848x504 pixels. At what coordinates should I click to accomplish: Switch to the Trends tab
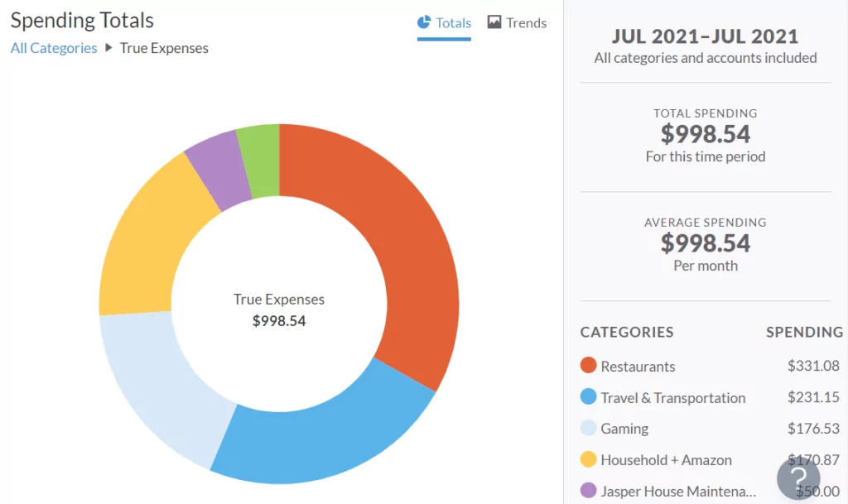click(x=517, y=22)
